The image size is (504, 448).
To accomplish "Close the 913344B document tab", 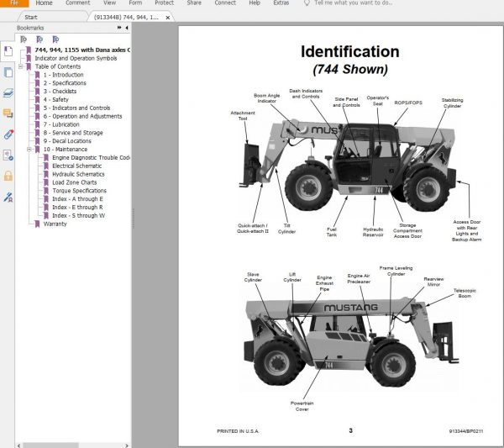I will point(167,18).
